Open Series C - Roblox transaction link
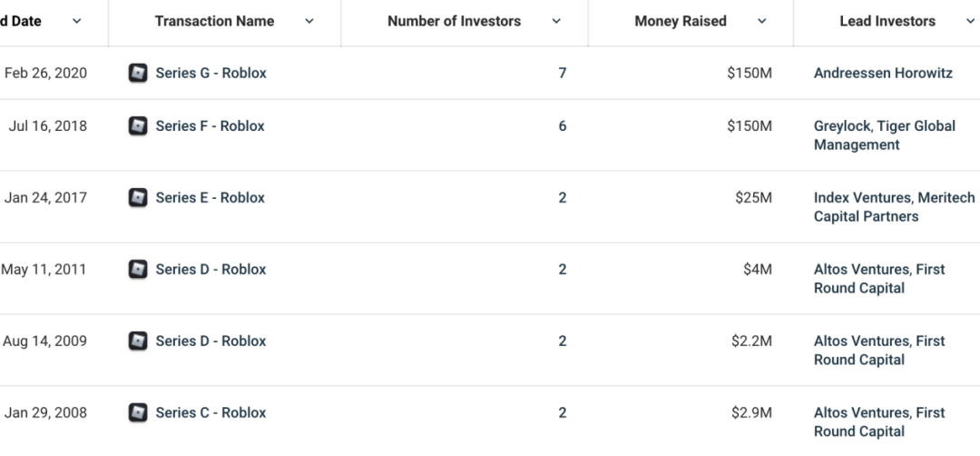 click(x=211, y=413)
